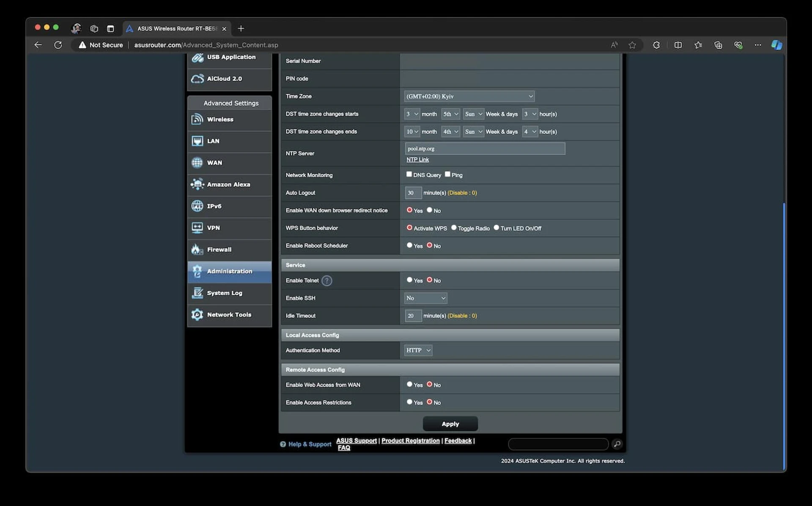
Task: Open Network Tools gear icon
Action: (198, 315)
